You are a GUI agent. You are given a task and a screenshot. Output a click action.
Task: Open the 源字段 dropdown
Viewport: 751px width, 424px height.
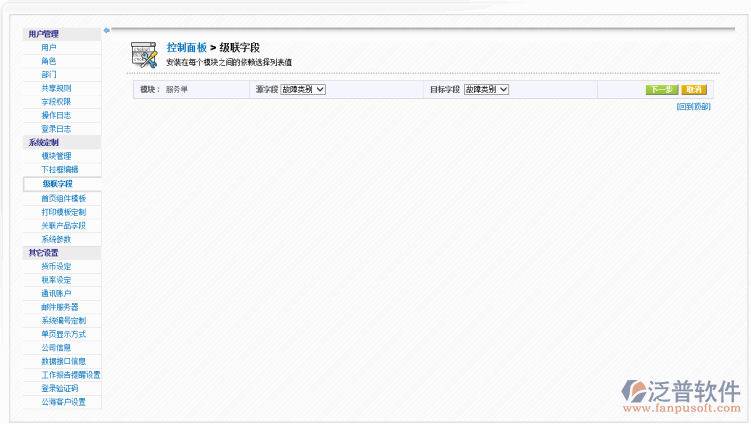click(303, 90)
